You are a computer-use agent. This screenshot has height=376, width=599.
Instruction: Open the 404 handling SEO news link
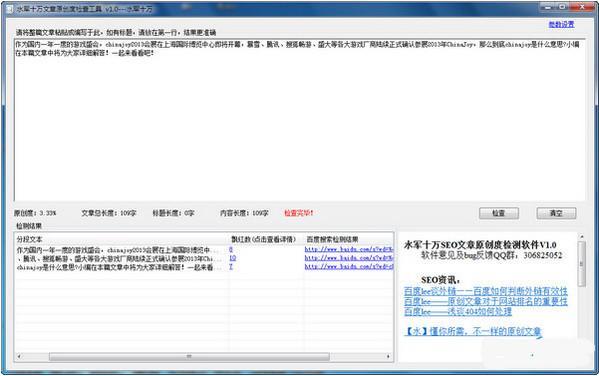pyautogui.click(x=458, y=312)
